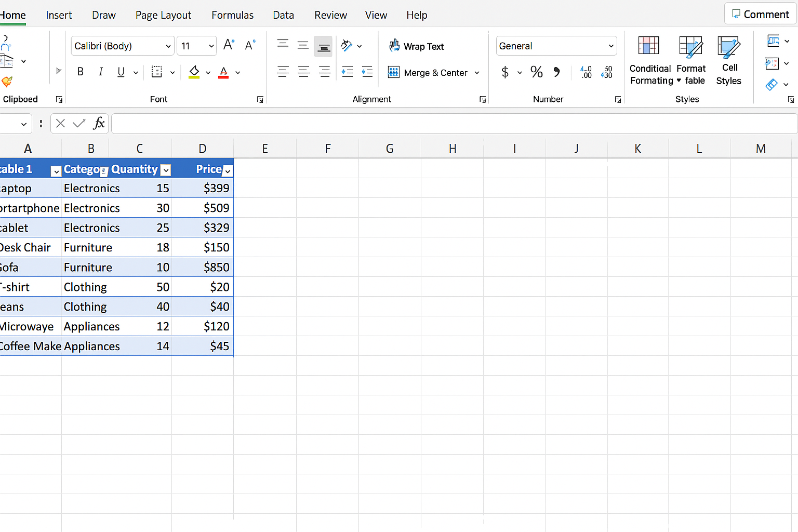Viewport: 798px width, 532px height.
Task: Open the Data tab
Action: tap(284, 15)
